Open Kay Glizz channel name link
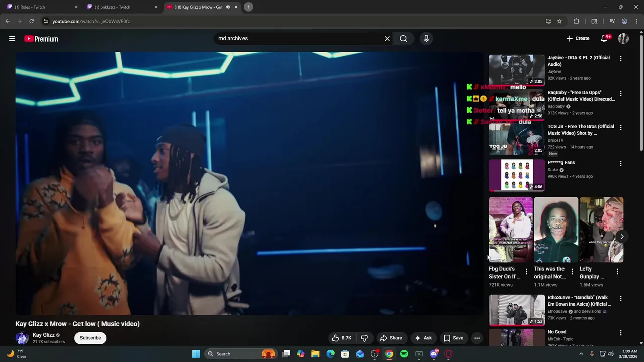The width and height of the screenshot is (644, 362). tap(44, 335)
